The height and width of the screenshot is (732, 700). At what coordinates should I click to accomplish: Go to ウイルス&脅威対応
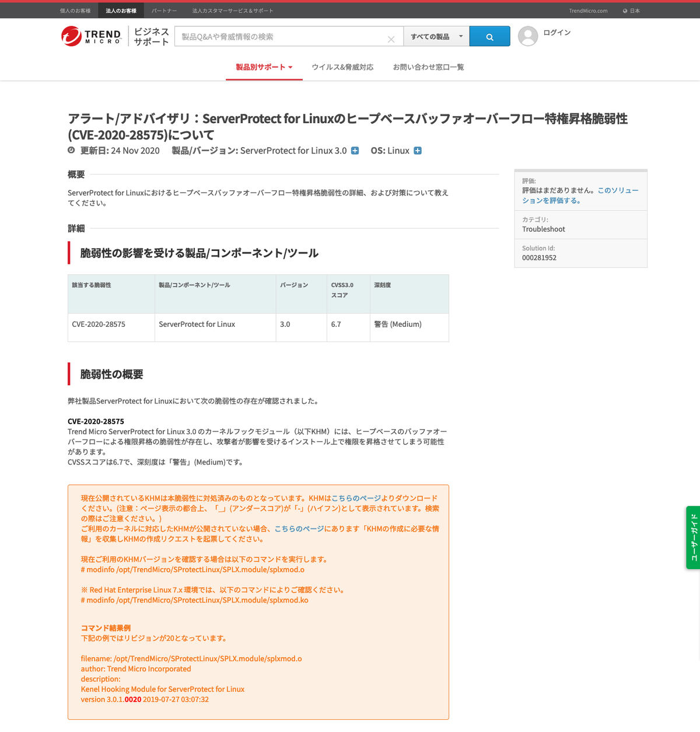point(342,67)
